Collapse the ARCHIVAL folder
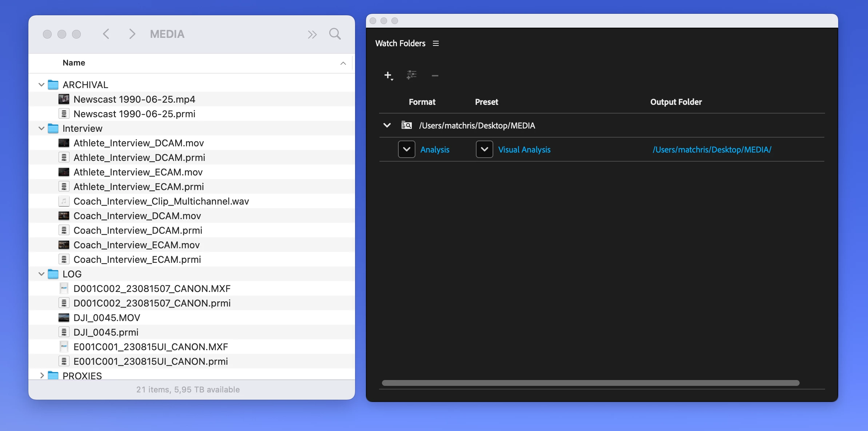The height and width of the screenshot is (431, 868). click(x=41, y=85)
